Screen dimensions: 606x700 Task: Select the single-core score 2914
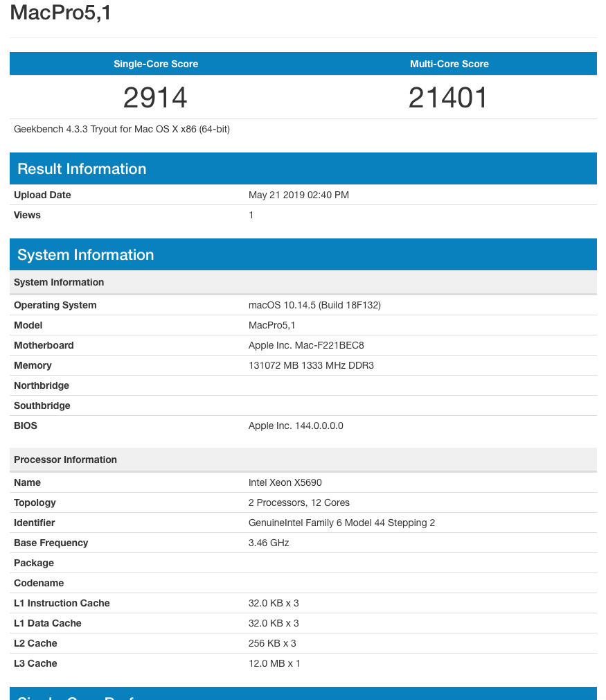coord(155,97)
